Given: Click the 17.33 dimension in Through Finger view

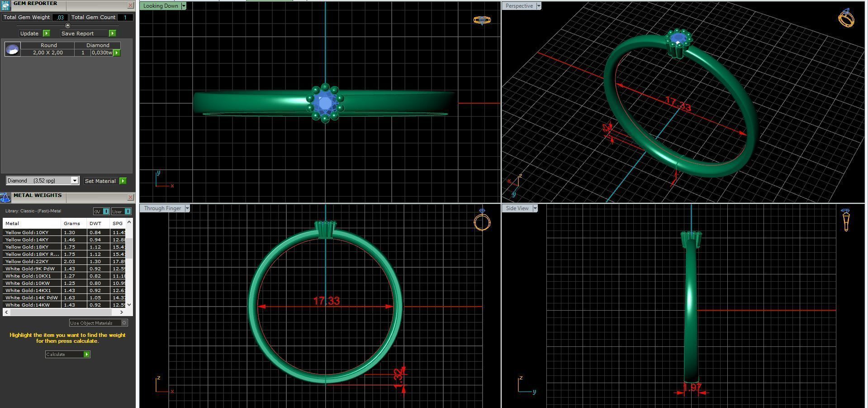Looking at the screenshot, I should [326, 301].
